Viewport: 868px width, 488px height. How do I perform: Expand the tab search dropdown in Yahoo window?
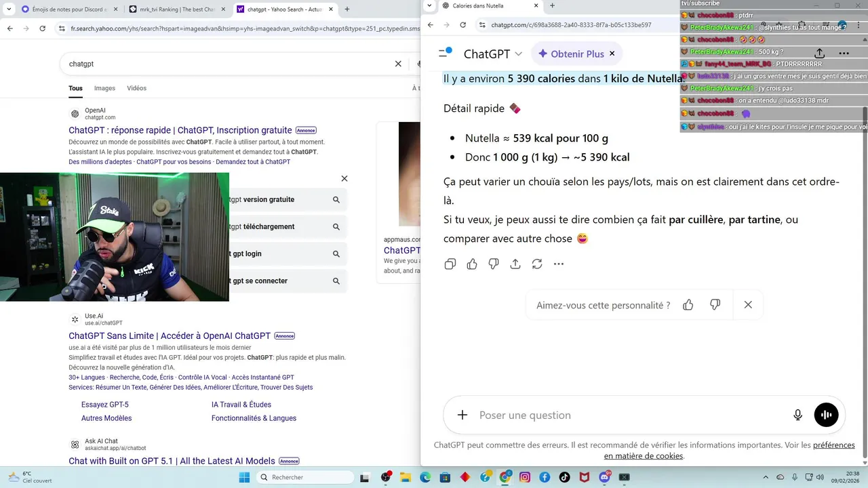pos(9,9)
